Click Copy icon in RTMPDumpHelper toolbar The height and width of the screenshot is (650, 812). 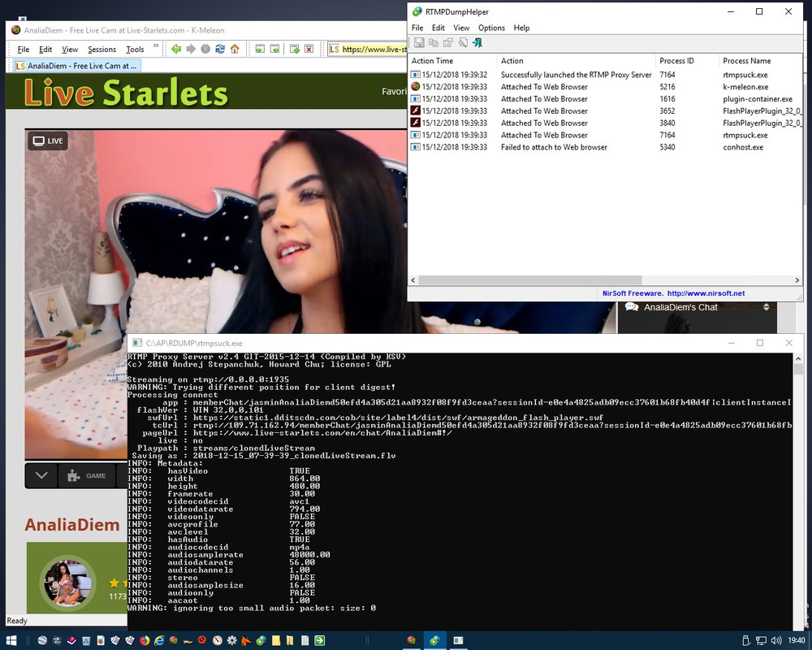[x=434, y=42]
